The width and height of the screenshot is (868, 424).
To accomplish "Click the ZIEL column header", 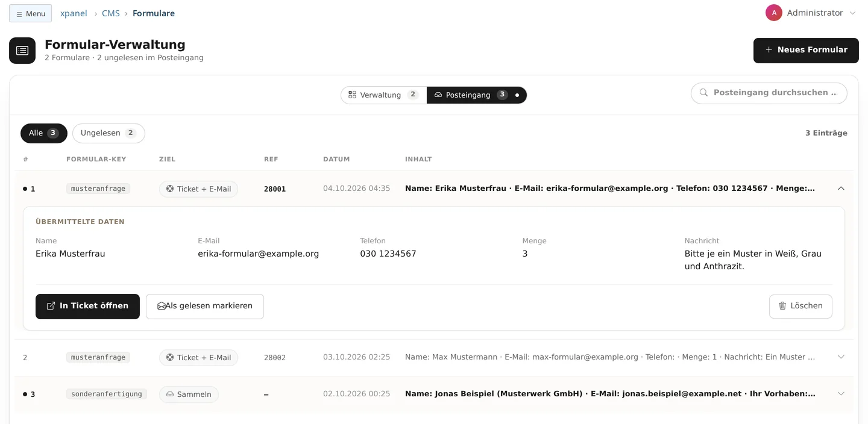I will (167, 160).
